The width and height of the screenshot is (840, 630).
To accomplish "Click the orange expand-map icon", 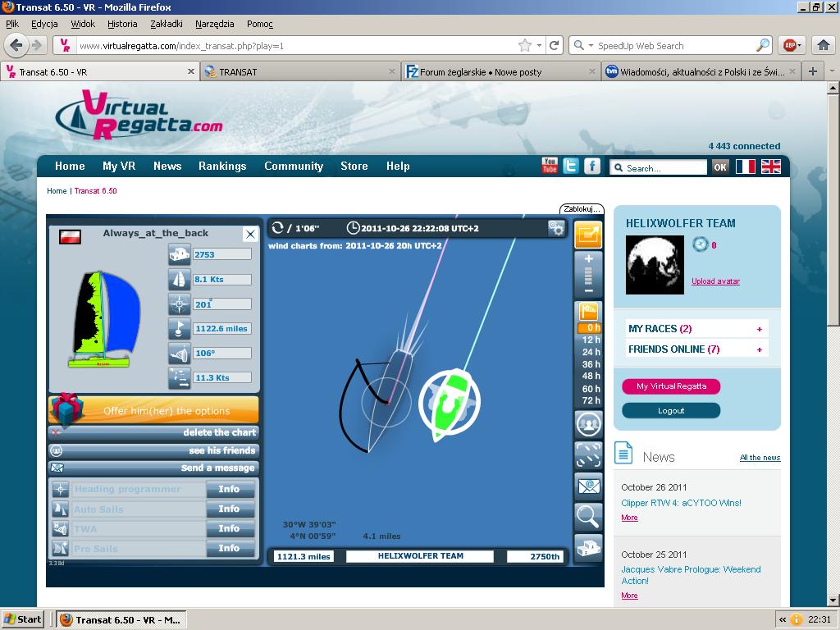I will [588, 235].
